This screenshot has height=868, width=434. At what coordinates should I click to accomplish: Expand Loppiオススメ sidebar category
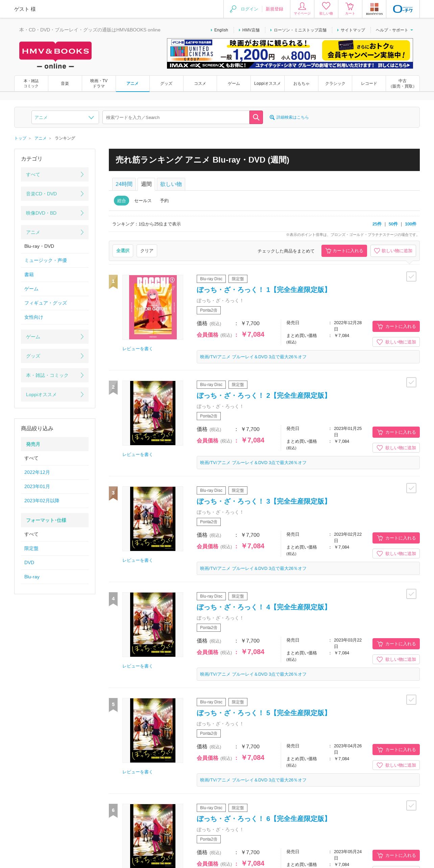click(x=55, y=394)
